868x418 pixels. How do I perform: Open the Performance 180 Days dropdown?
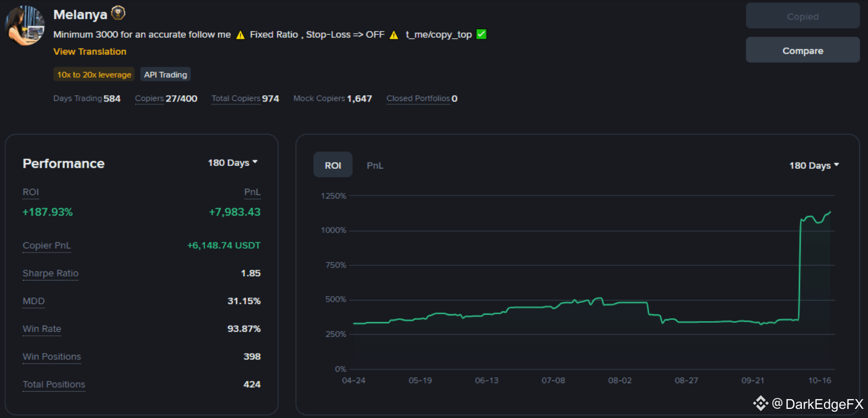(x=233, y=163)
